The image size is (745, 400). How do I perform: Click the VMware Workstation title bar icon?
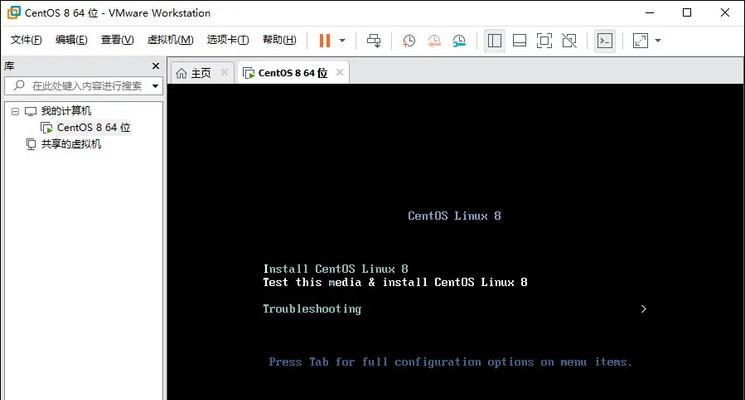[x=14, y=12]
